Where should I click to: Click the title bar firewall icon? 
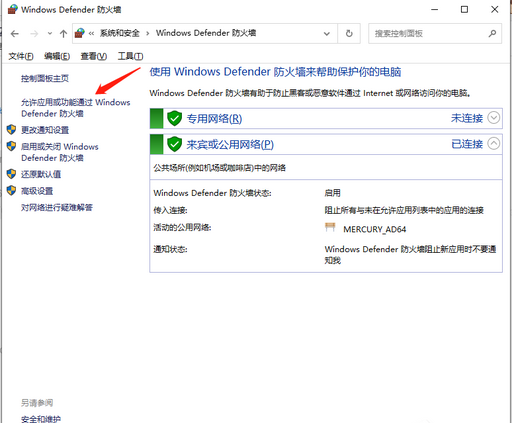[13, 9]
